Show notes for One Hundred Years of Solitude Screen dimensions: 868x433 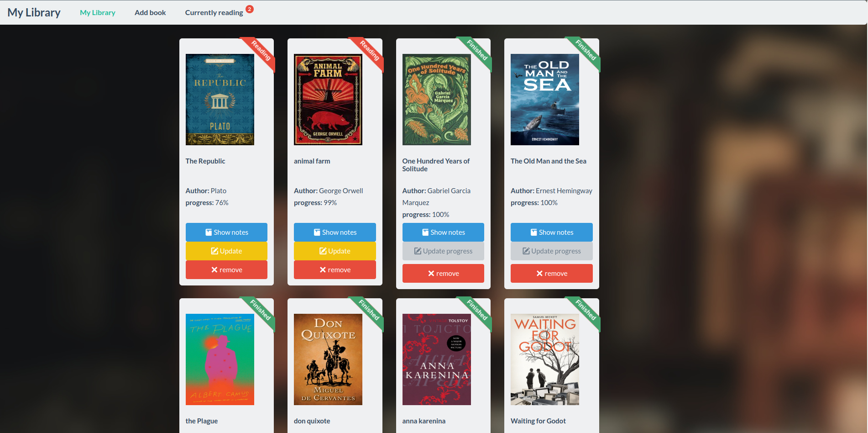pos(443,232)
